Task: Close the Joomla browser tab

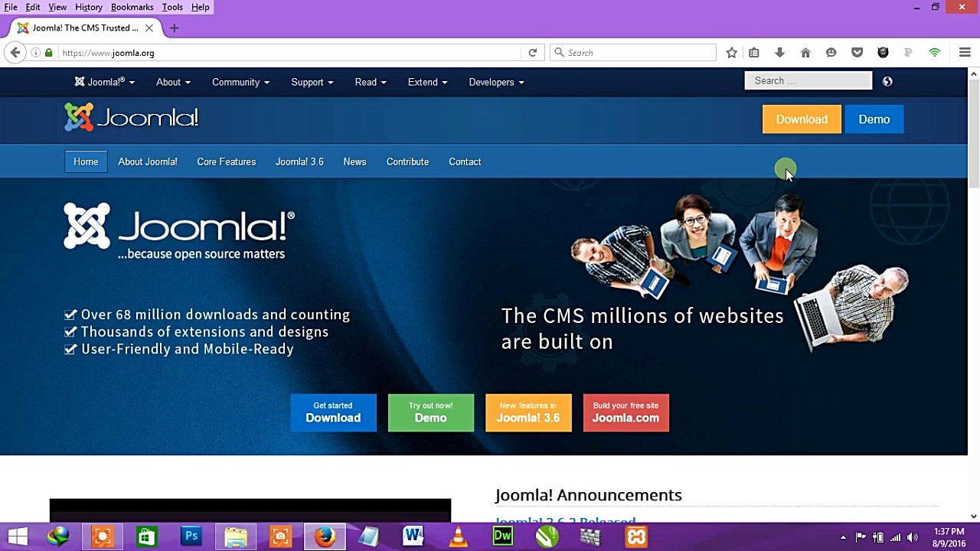Action: (x=149, y=28)
